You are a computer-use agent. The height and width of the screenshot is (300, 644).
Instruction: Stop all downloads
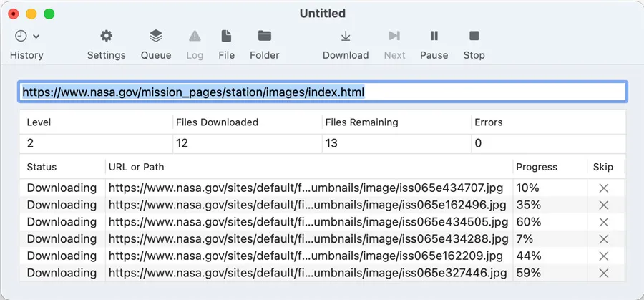click(x=474, y=37)
